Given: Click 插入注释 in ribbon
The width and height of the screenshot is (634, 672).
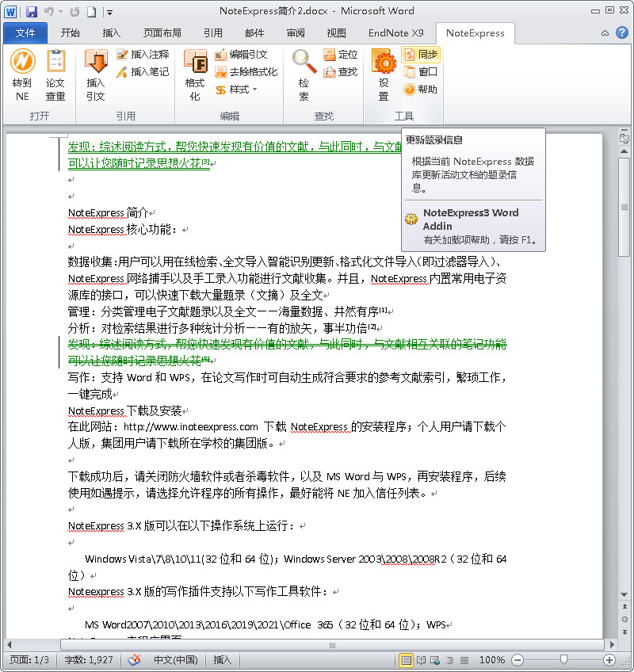Looking at the screenshot, I should tap(143, 55).
